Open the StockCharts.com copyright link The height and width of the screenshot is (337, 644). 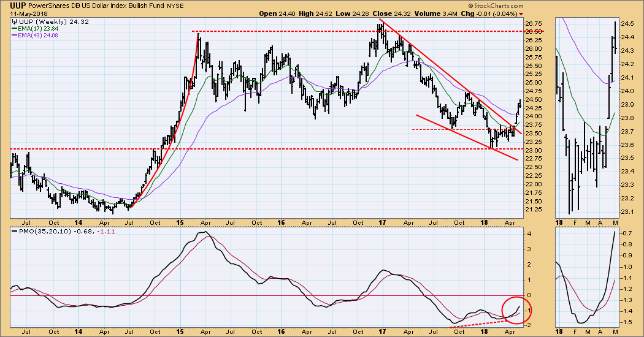coord(496,6)
